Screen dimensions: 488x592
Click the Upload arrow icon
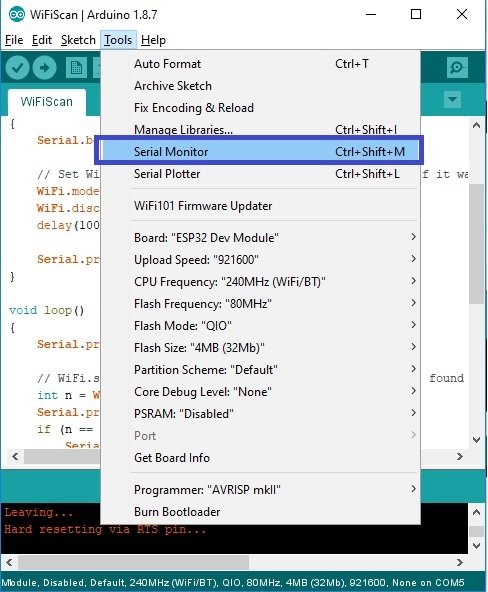45,68
